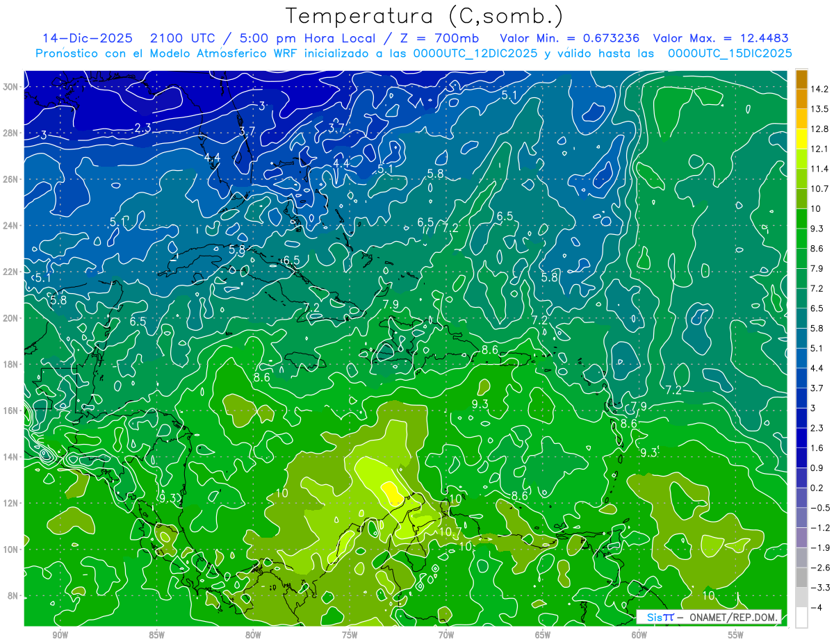Click the colorbar label '-3.3'
Screen dimensions: 834x644
coord(820,588)
